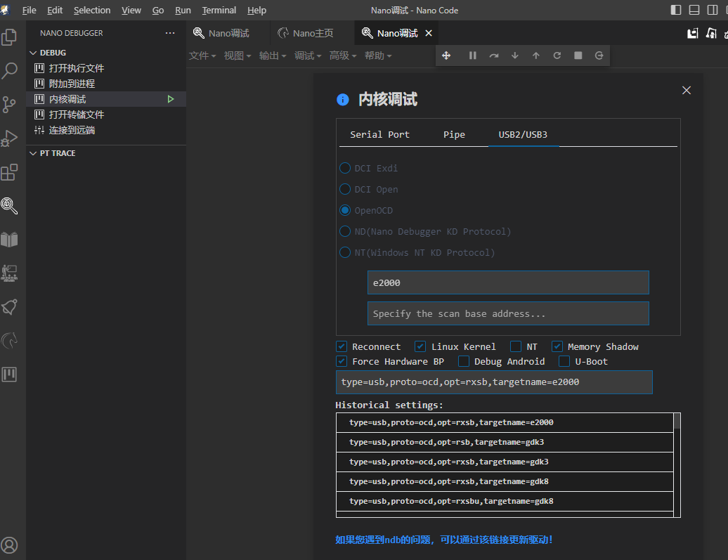This screenshot has width=728, height=560.
Task: Restart debugging with the circular arrow
Action: click(557, 56)
